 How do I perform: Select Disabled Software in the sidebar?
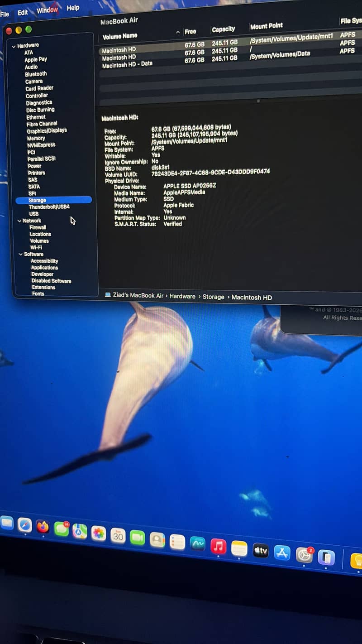(51, 281)
